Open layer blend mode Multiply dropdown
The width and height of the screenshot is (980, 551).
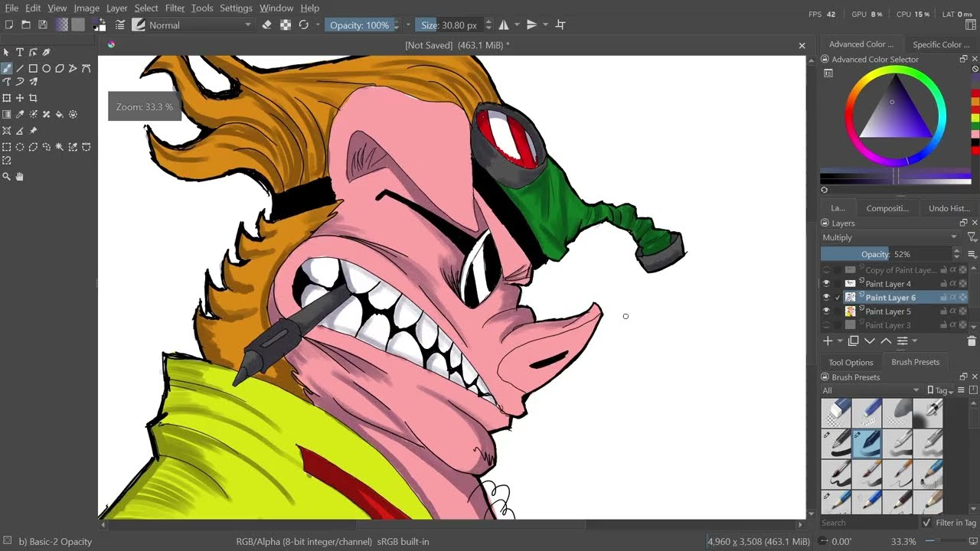890,237
